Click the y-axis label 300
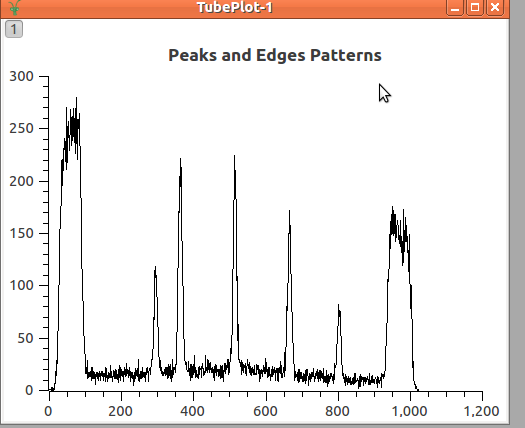This screenshot has height=428, width=525. pyautogui.click(x=22, y=76)
